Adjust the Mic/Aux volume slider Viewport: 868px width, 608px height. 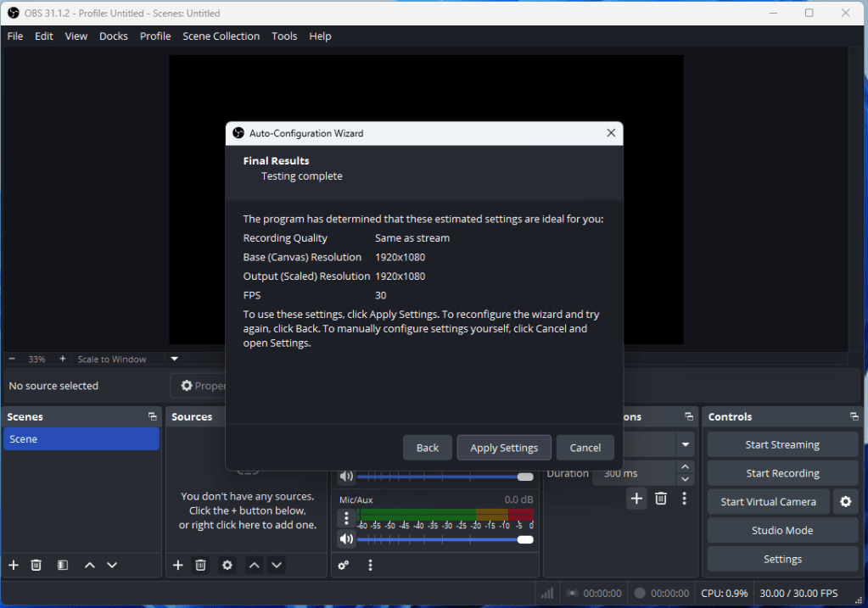524,539
